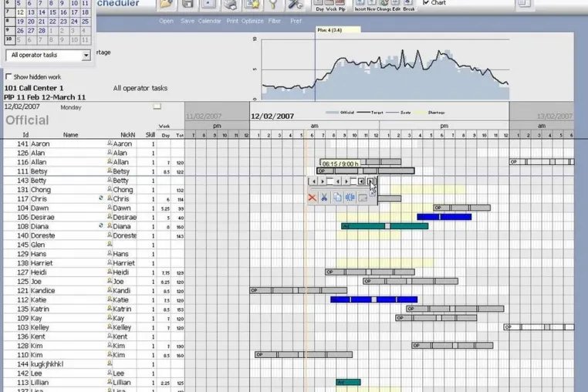Select Heidi's gray OP shift bar

(x=370, y=272)
